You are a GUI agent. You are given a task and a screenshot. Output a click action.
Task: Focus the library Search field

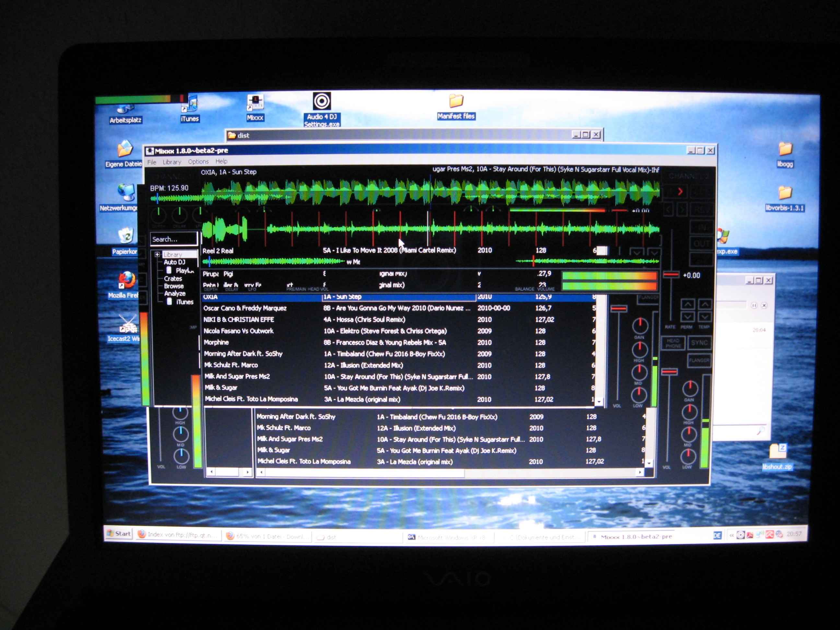[174, 239]
